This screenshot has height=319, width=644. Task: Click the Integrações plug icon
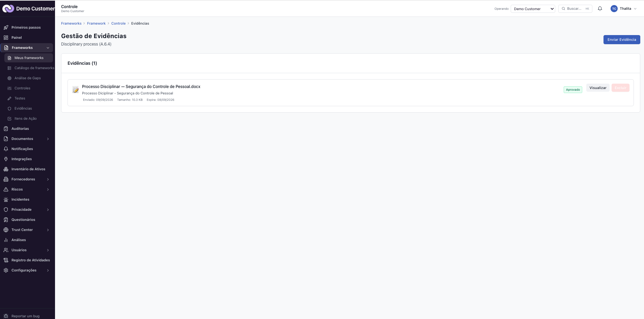tap(6, 159)
